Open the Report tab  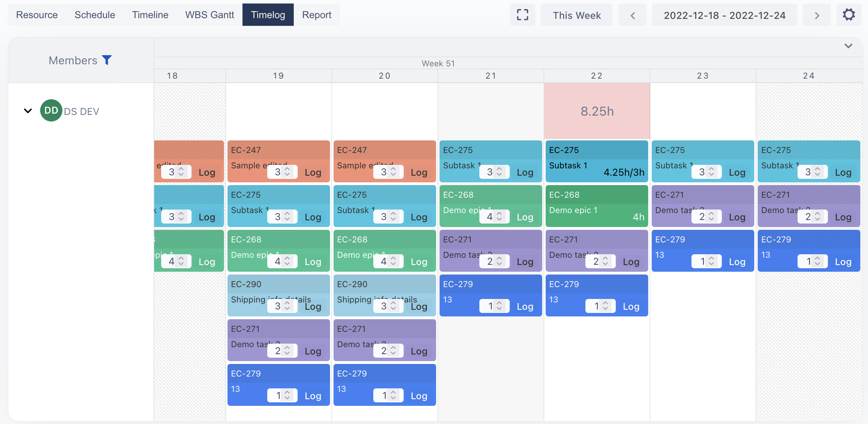point(316,15)
